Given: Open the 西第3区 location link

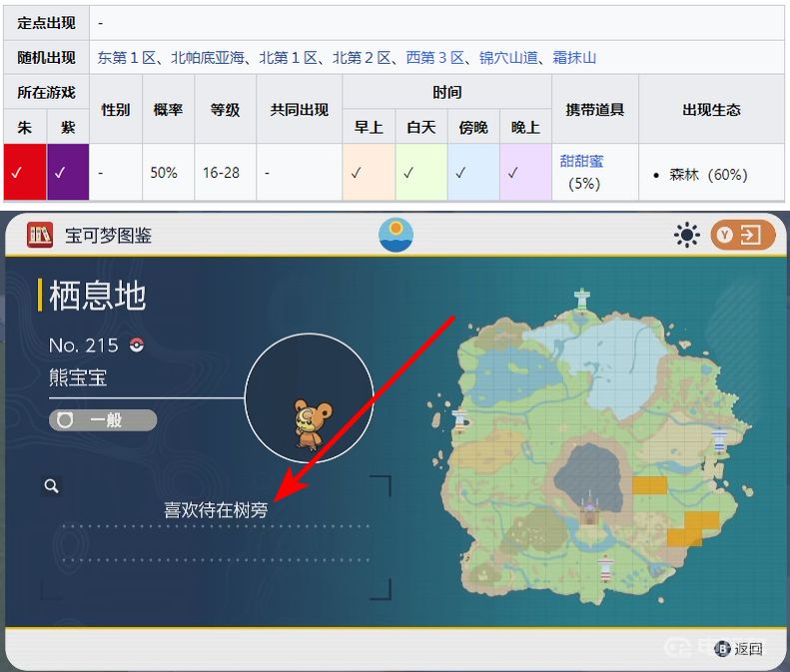Looking at the screenshot, I should [x=435, y=58].
